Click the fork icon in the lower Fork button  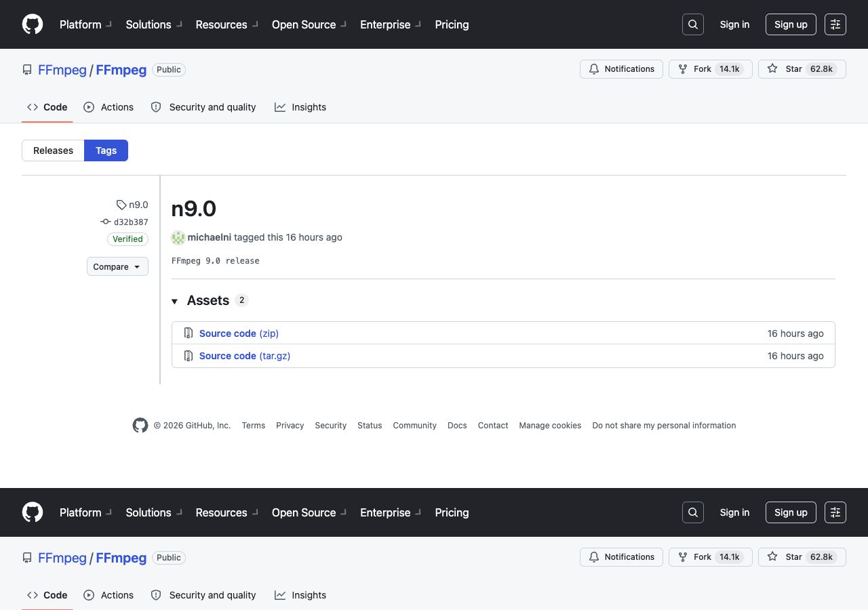[683, 557]
